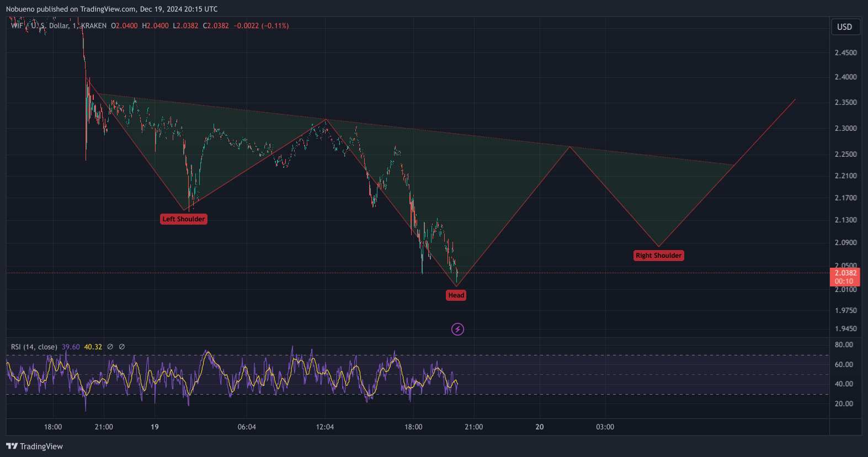Click the 2.4000 price axis label

click(x=845, y=77)
